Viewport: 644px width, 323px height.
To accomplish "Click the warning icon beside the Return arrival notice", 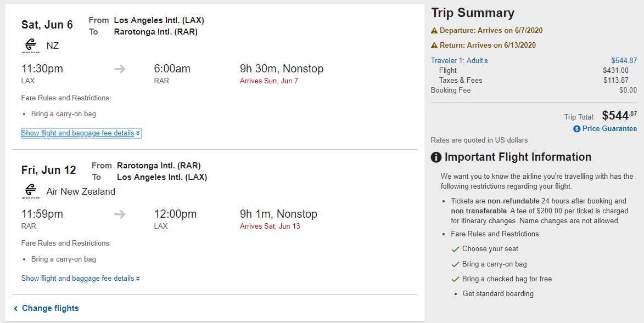I will (x=434, y=46).
